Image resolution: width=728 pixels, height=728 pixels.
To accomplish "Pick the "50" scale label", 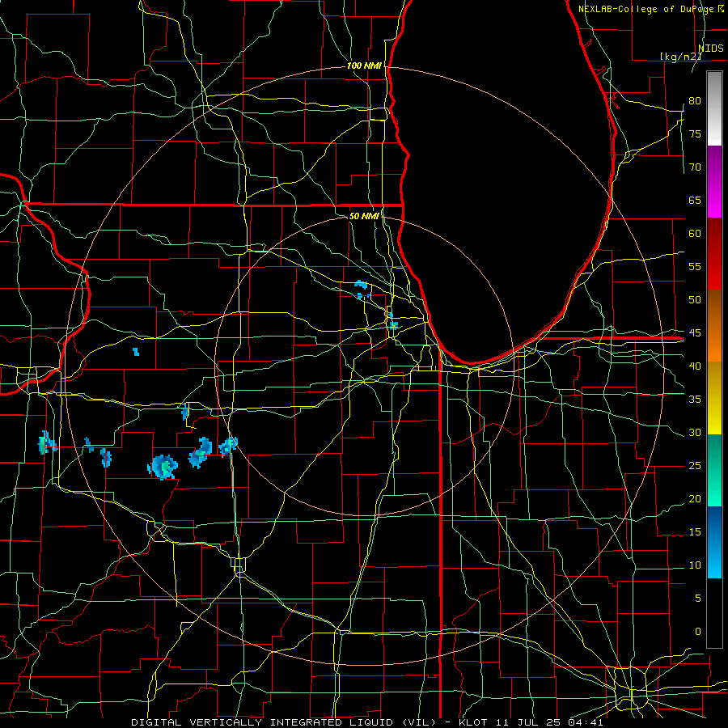I will click(x=695, y=300).
